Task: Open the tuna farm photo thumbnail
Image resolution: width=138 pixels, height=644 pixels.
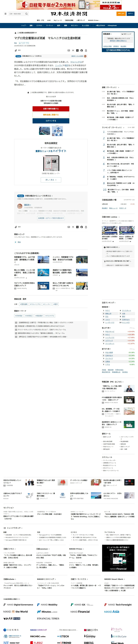Action: point(45,131)
